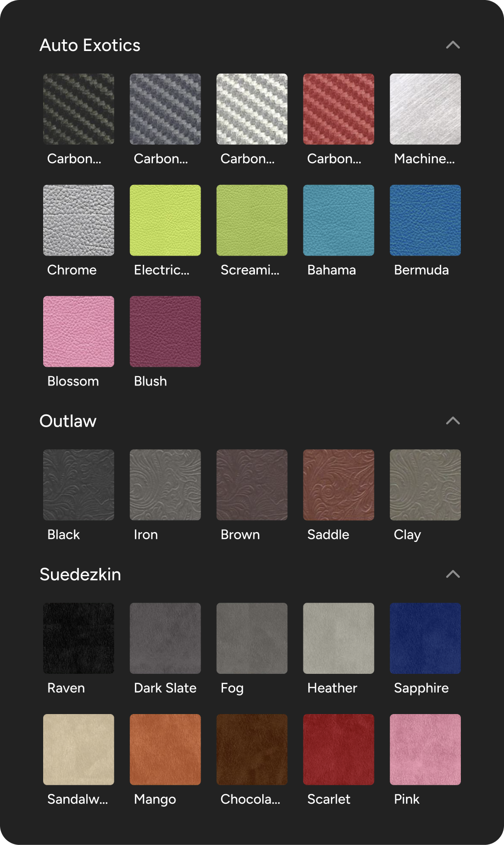504x845 pixels.
Task: Select the Outlaw Clay swatch
Action: click(425, 485)
